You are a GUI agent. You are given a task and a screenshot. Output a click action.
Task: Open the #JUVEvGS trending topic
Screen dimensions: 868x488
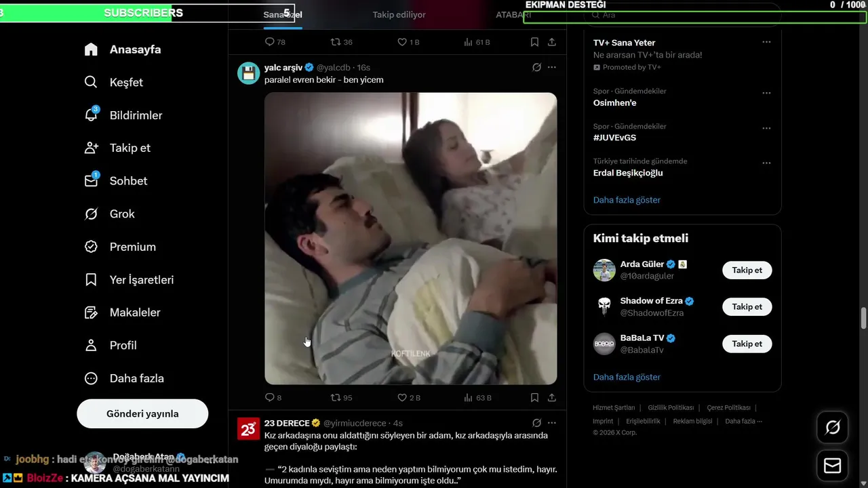614,138
